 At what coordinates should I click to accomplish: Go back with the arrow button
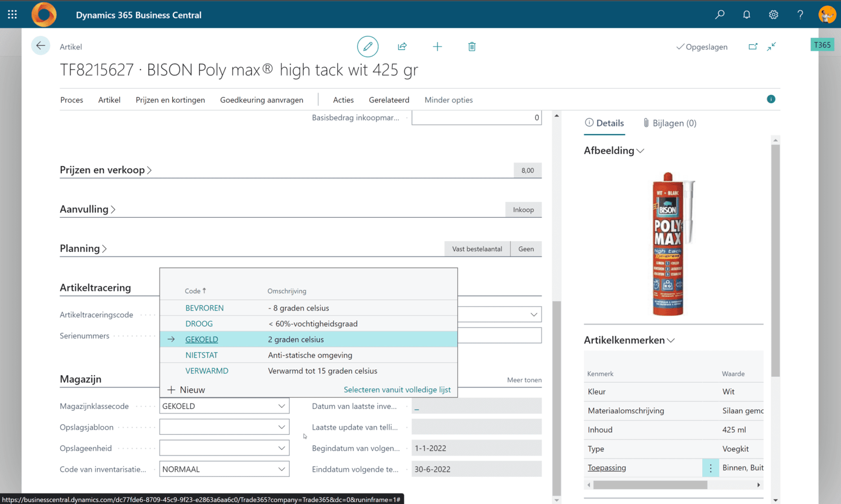40,46
